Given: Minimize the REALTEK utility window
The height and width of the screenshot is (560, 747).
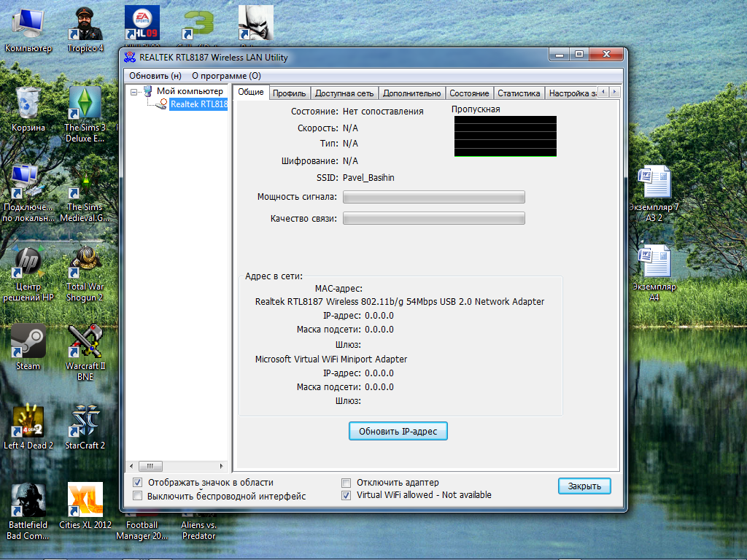Looking at the screenshot, I should click(x=560, y=55).
